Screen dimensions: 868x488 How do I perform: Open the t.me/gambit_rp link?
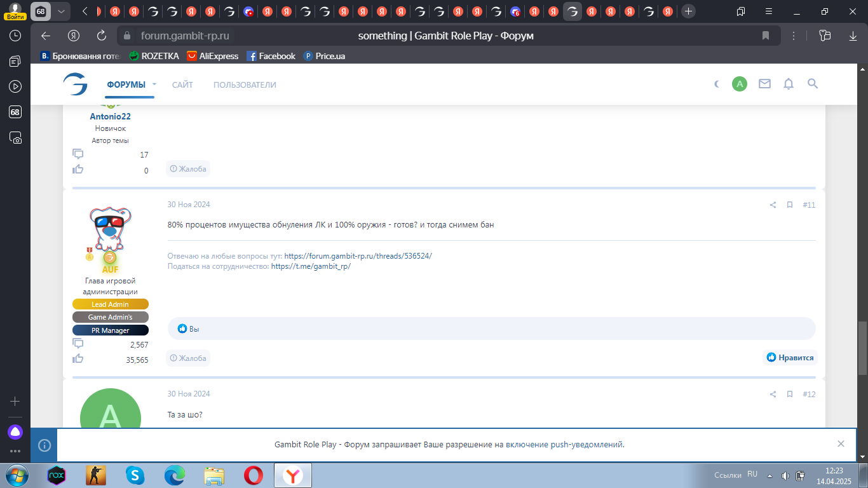311,266
